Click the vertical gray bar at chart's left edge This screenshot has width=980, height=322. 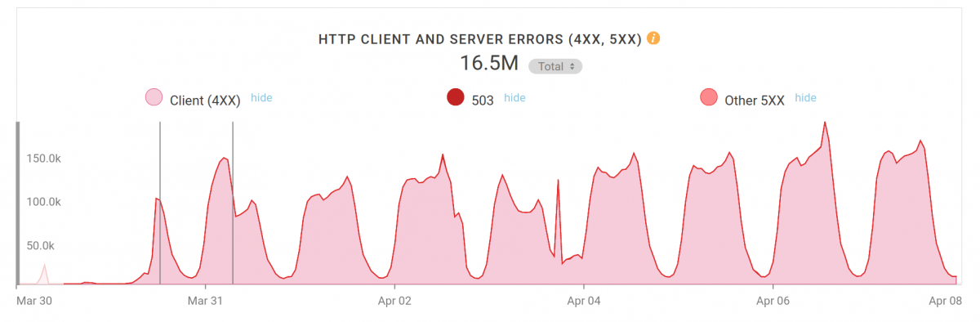18,203
